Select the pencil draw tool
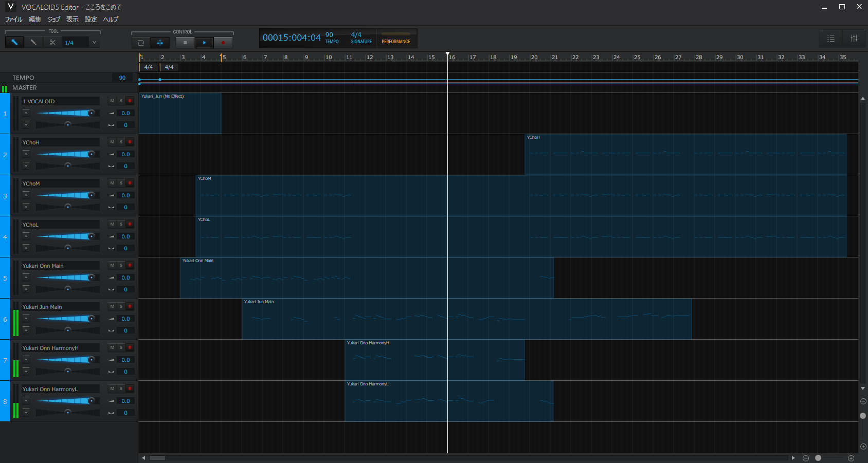868x463 pixels. click(x=33, y=43)
